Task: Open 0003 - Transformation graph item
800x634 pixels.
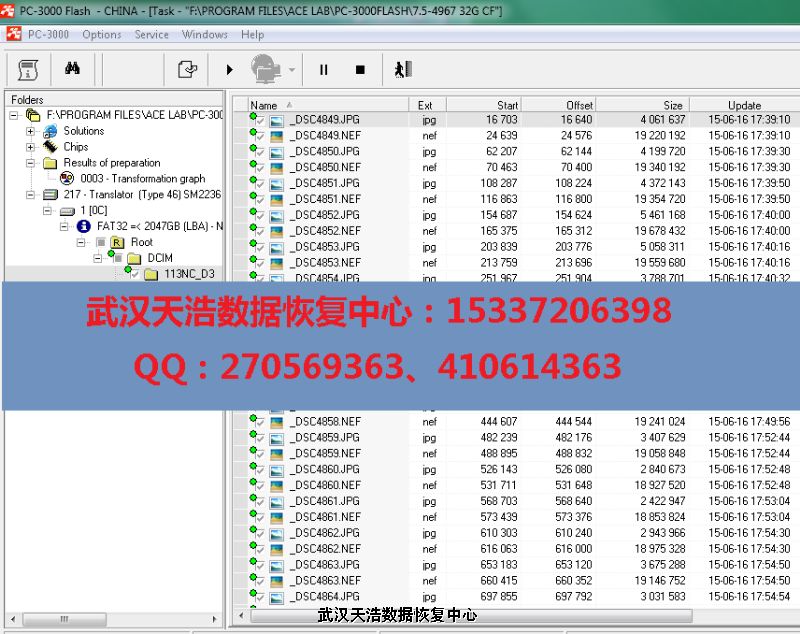Action: point(142,179)
